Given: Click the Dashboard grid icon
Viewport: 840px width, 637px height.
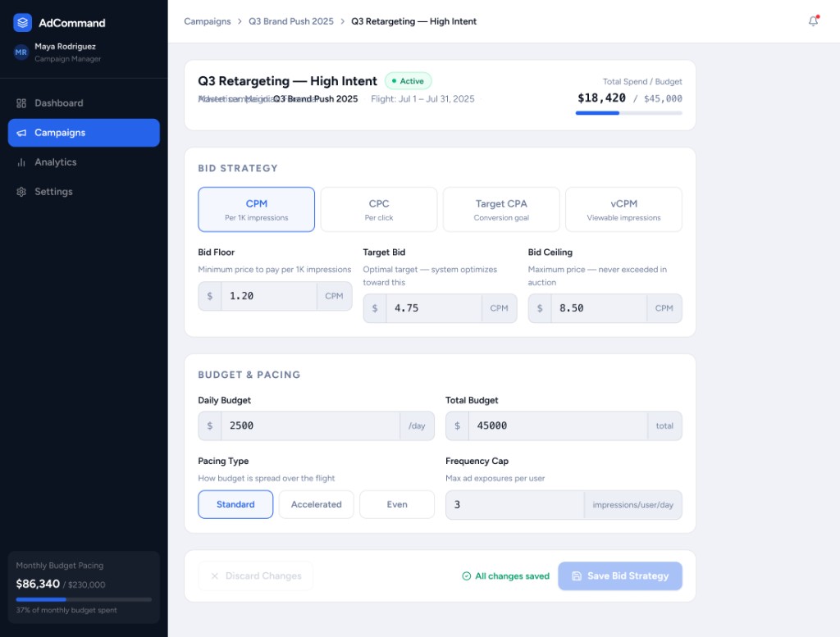Looking at the screenshot, I should click(x=21, y=103).
